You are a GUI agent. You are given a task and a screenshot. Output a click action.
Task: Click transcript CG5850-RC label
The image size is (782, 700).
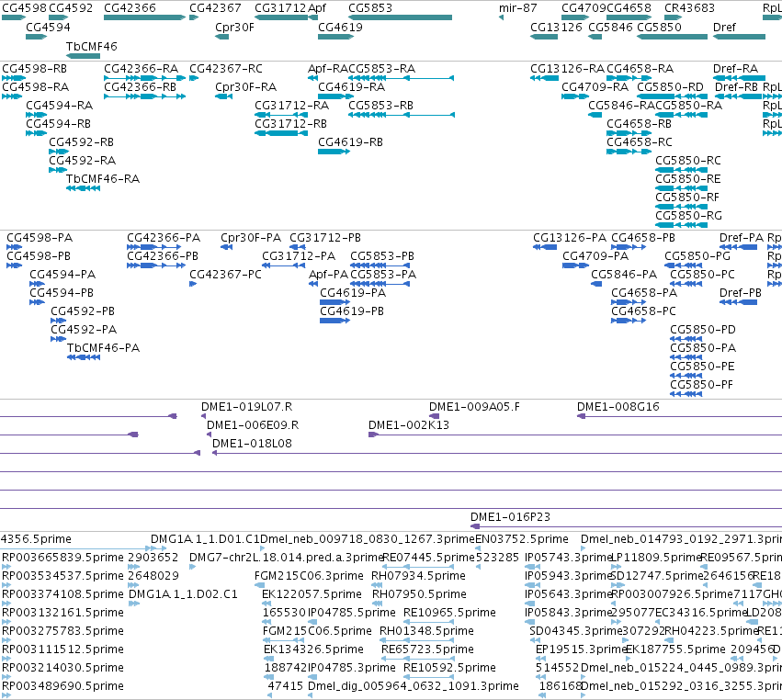coord(688,161)
